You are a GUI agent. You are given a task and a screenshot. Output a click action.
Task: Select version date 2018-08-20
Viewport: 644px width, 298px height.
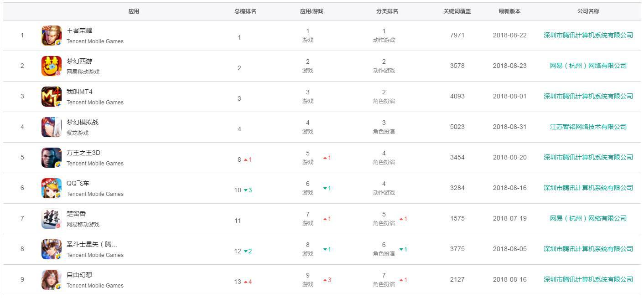point(509,157)
